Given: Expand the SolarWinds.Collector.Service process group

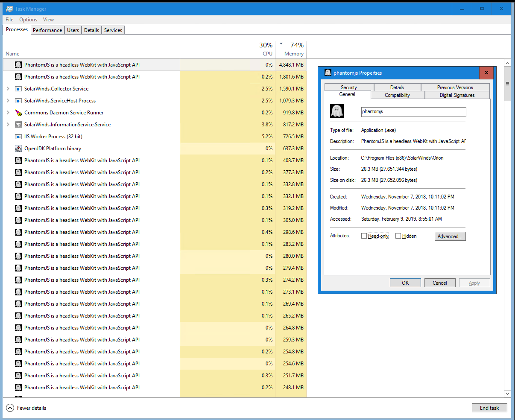Looking at the screenshot, I should click(8, 89).
